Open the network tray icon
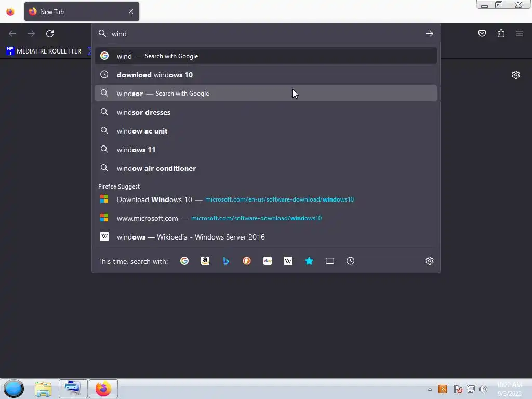The width and height of the screenshot is (532, 399). pyautogui.click(x=471, y=389)
